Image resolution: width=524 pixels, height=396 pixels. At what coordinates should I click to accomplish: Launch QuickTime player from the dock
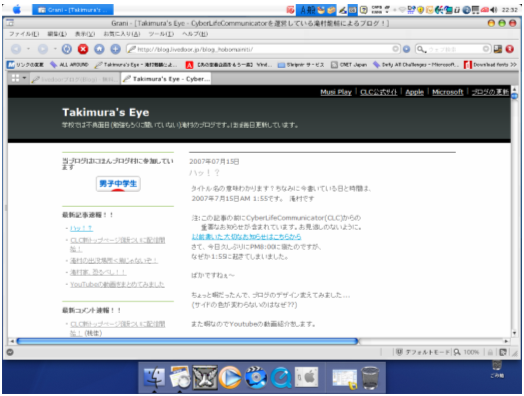click(x=281, y=378)
